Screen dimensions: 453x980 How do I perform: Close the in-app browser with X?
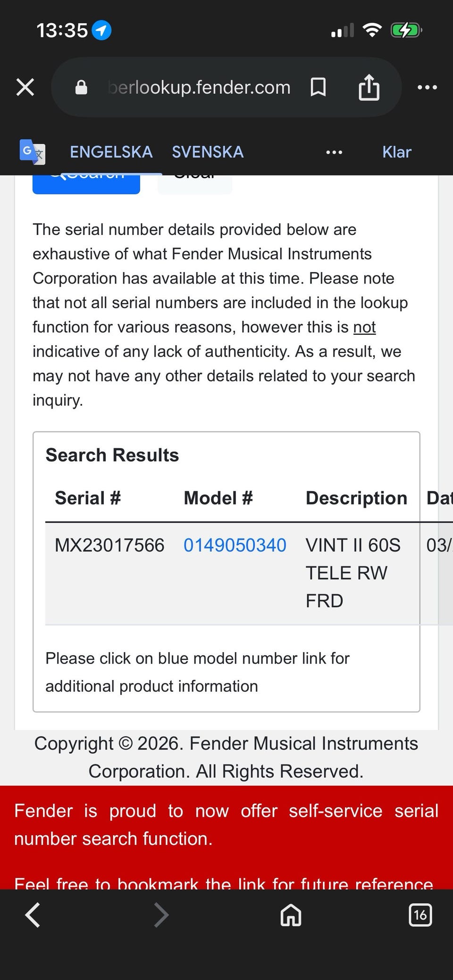click(25, 87)
